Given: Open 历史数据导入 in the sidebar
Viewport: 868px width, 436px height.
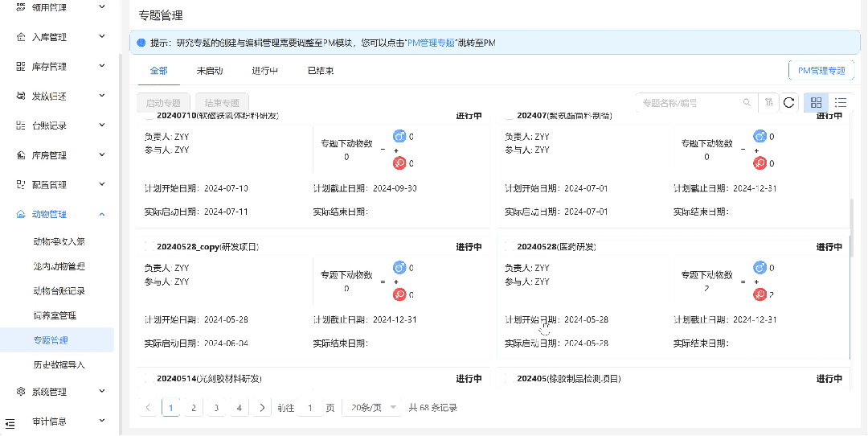Looking at the screenshot, I should tap(59, 365).
